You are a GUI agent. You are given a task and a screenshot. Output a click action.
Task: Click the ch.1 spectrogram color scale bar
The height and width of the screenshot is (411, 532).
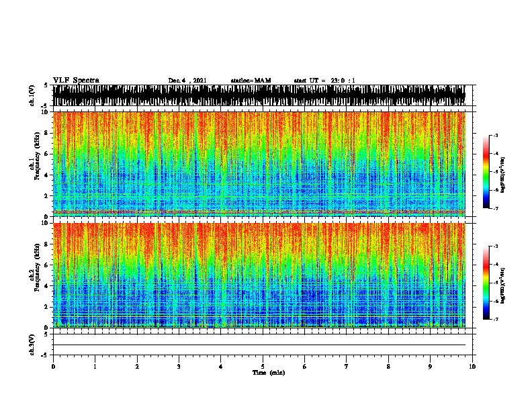[486, 172]
